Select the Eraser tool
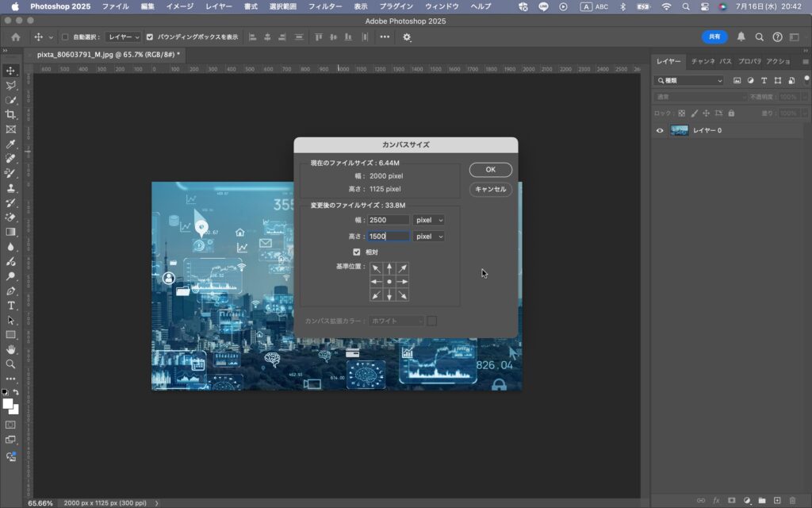The width and height of the screenshot is (812, 508). 10,217
